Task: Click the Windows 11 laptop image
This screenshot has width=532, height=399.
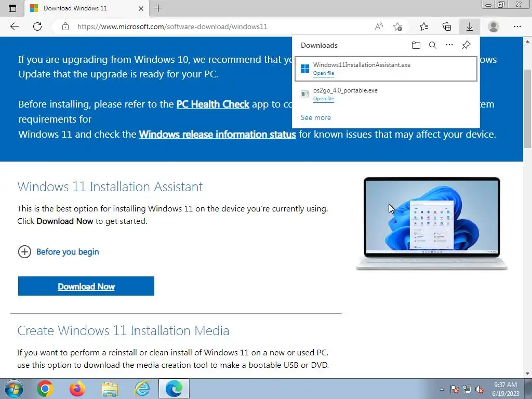Action: [x=432, y=223]
